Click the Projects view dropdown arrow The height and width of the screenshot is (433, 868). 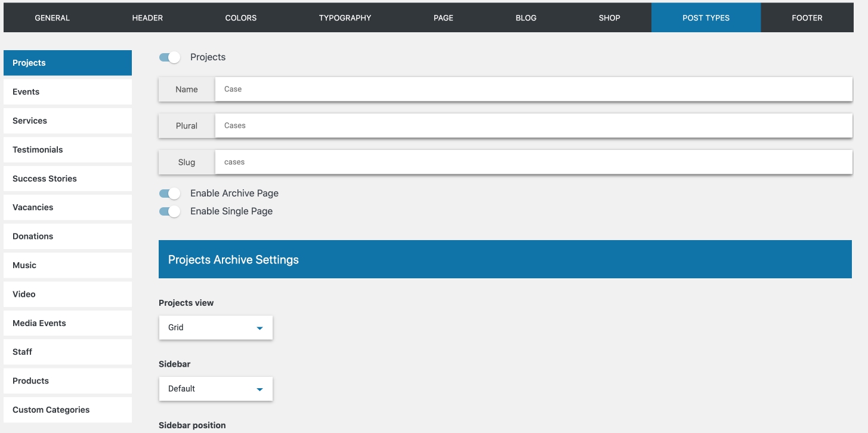260,328
